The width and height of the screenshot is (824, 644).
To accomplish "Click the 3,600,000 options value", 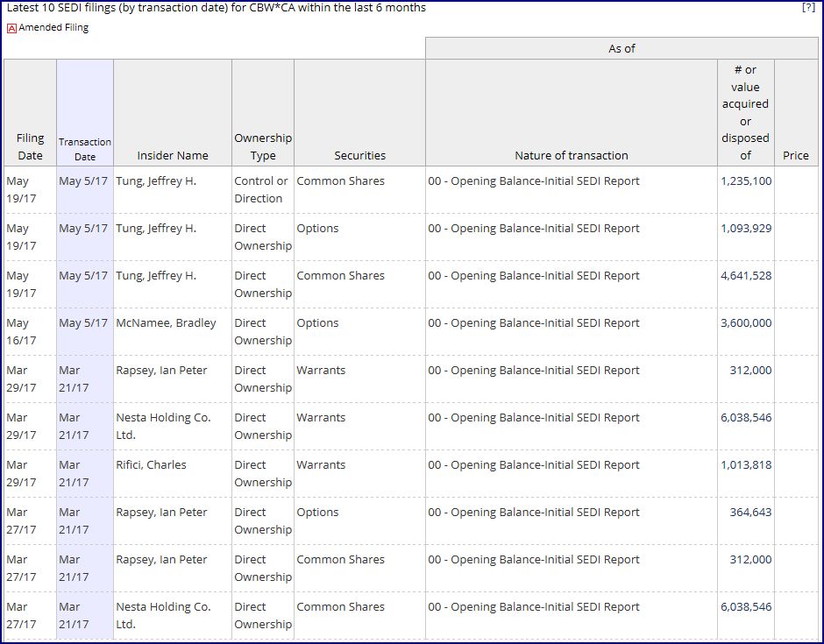I will click(x=746, y=323).
